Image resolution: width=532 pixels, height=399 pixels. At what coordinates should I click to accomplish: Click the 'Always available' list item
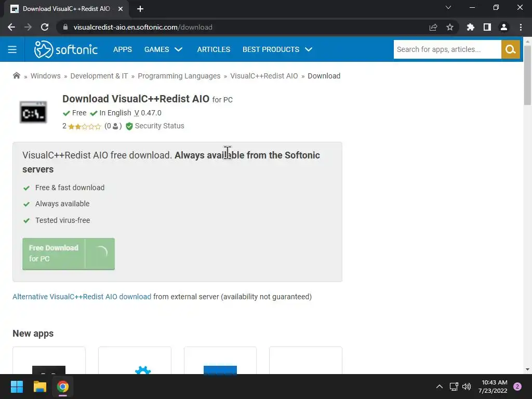(x=62, y=204)
